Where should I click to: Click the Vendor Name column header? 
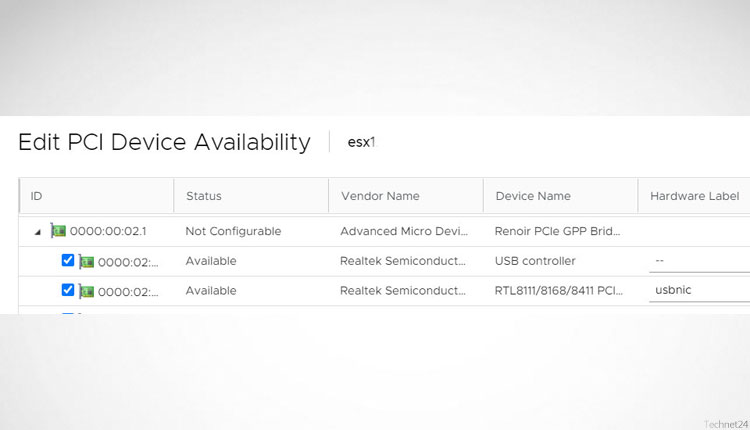point(380,196)
